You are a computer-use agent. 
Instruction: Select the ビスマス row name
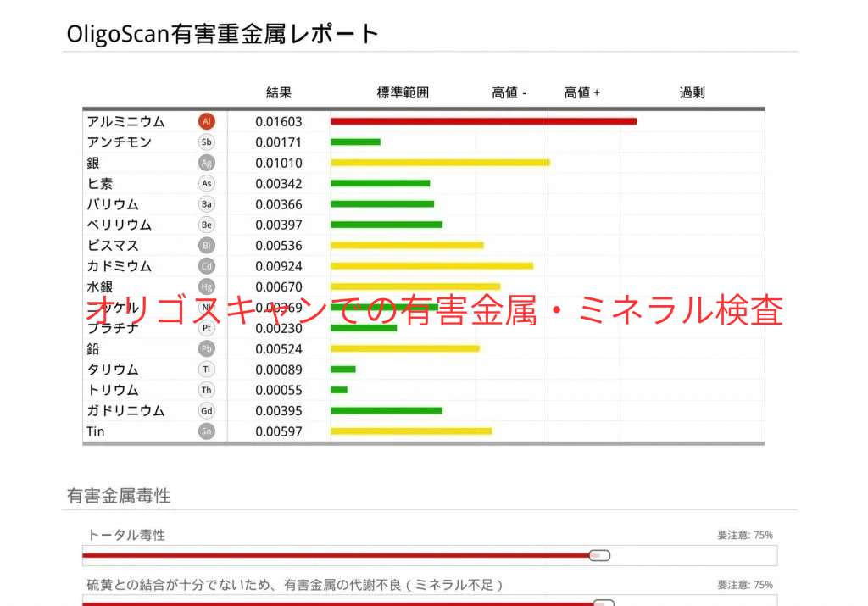coord(113,245)
